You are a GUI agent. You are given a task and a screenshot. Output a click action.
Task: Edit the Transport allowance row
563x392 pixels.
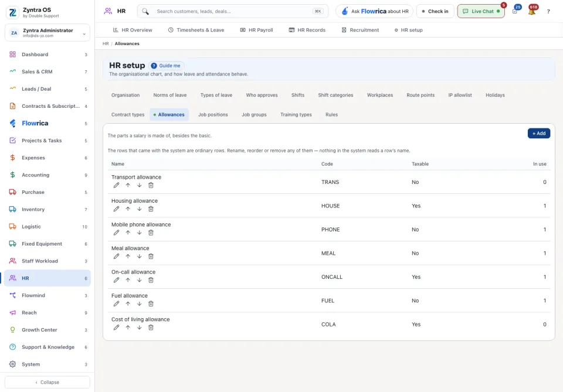pos(116,185)
